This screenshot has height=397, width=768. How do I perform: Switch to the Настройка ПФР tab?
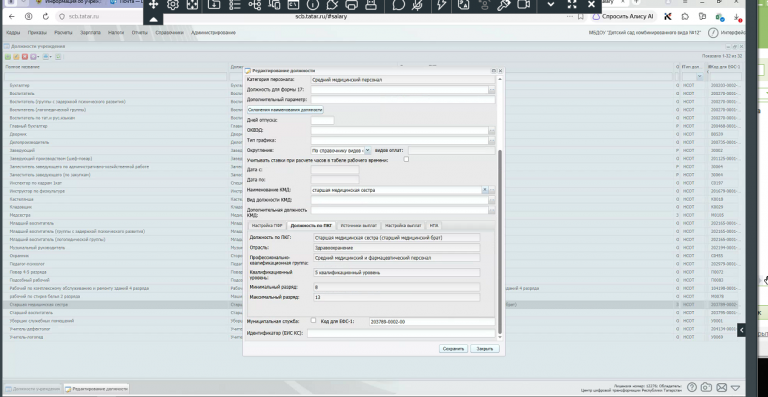[267, 226]
